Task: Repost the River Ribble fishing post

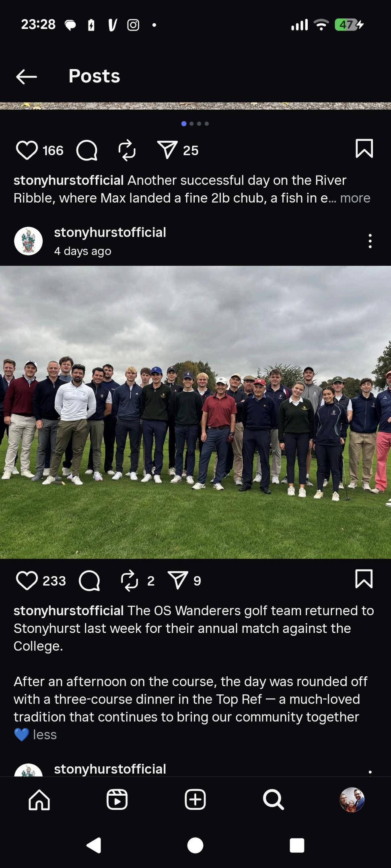Action: [127, 150]
